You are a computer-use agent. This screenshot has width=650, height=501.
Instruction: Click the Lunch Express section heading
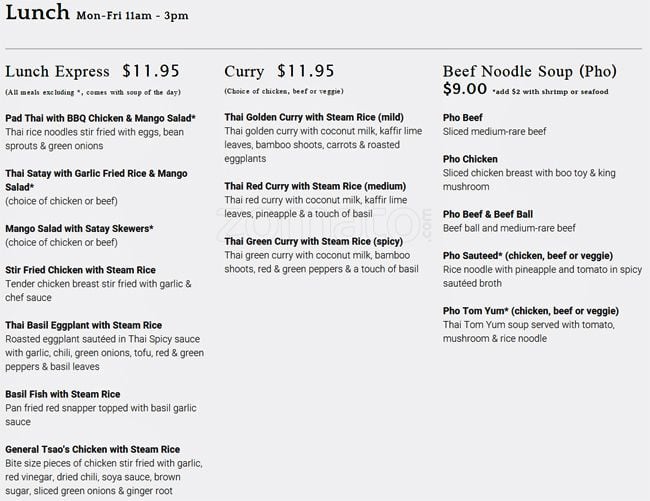57,72
